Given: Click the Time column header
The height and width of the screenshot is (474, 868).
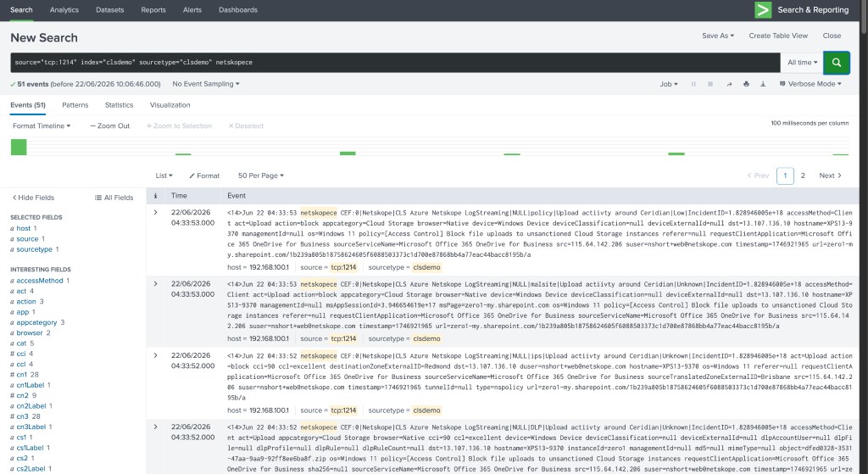Looking at the screenshot, I should coord(179,196).
